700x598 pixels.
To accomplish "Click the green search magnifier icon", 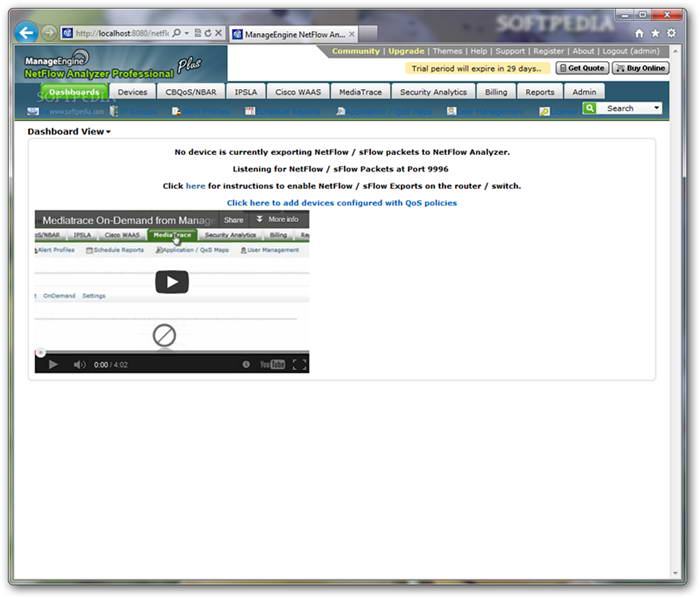I will pyautogui.click(x=590, y=108).
